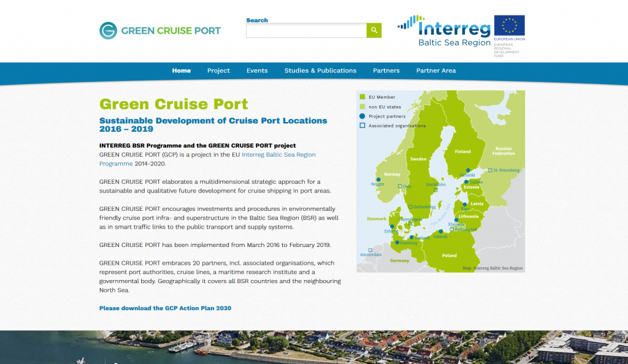Click the Search label above the field

pyautogui.click(x=257, y=20)
